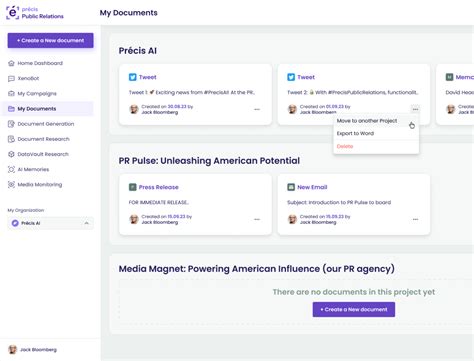The image size is (474, 361).
Task: Select Export to Word menu entry
Action: pos(355,133)
